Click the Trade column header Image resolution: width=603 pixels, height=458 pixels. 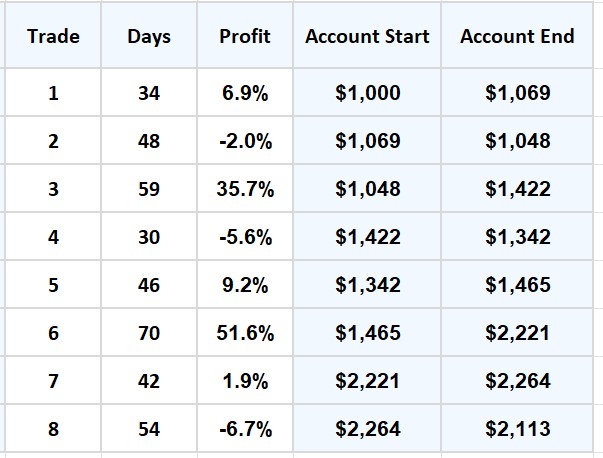pyautogui.click(x=53, y=37)
